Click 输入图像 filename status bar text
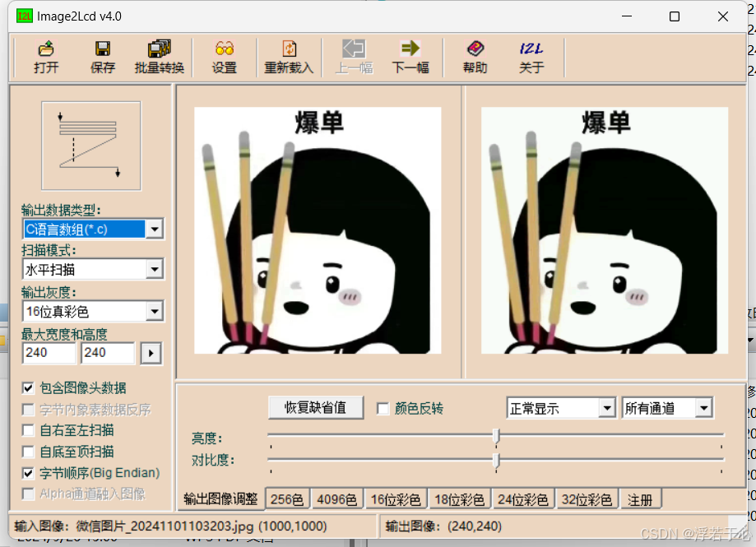This screenshot has height=547, width=756. coord(170,526)
